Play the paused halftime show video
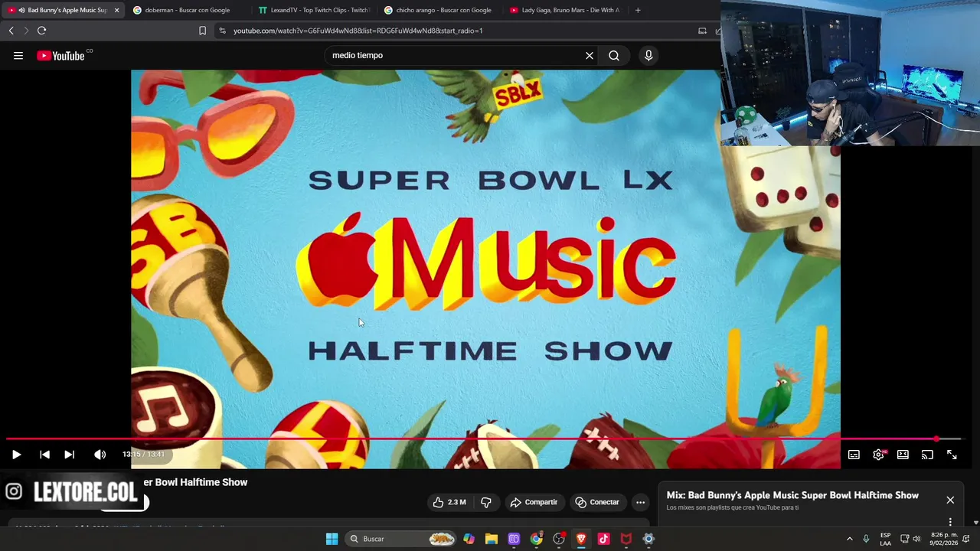The width and height of the screenshot is (980, 551). 16,455
